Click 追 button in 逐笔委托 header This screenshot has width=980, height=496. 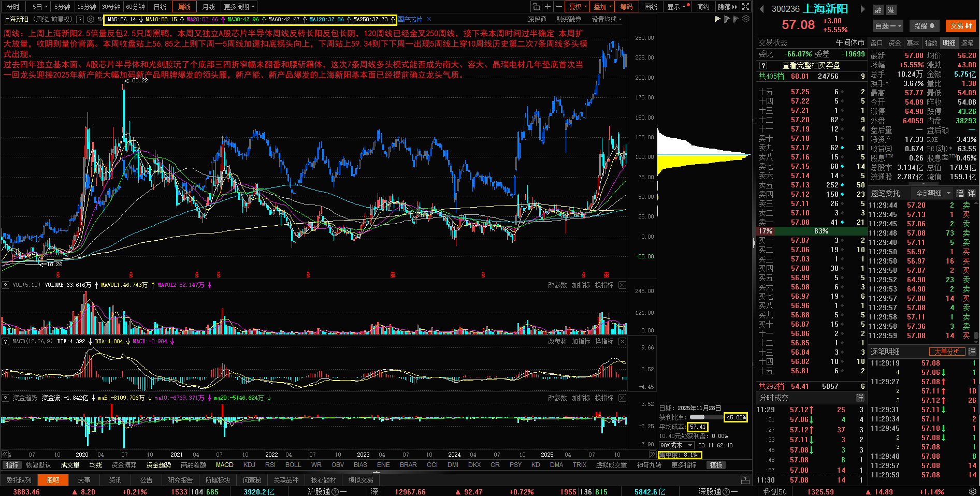point(960,193)
